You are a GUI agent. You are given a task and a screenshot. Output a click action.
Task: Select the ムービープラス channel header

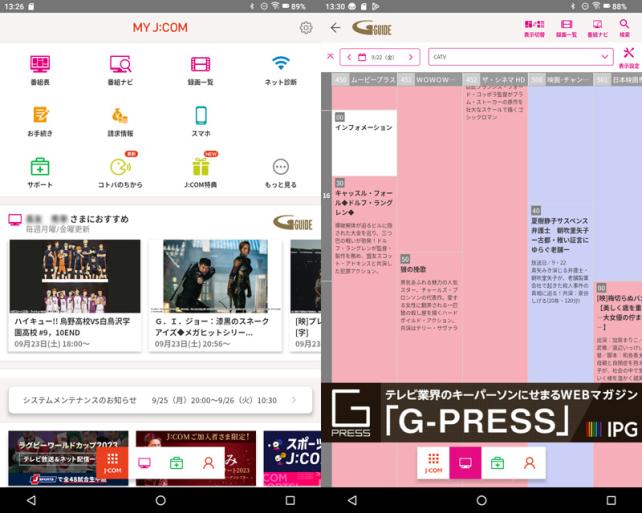pyautogui.click(x=364, y=79)
